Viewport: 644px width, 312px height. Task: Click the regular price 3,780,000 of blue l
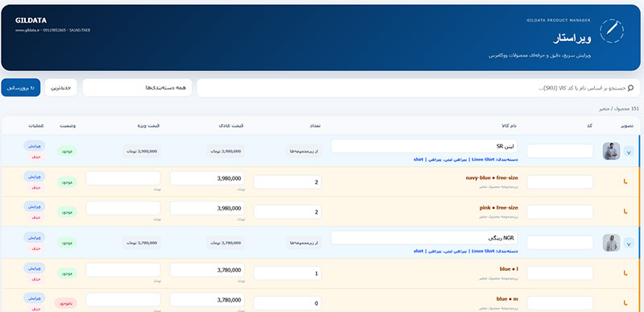point(207,269)
